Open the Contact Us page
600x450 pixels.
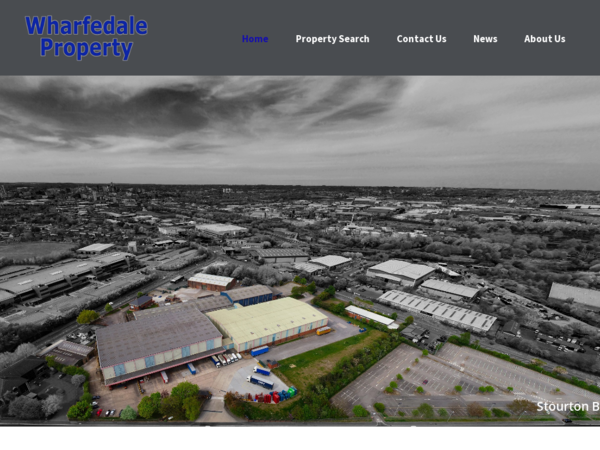(421, 39)
